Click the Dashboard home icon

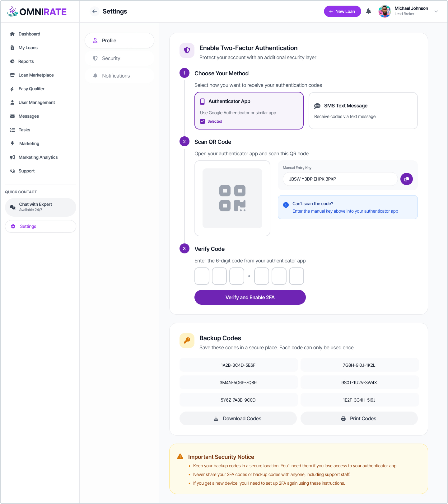click(x=12, y=34)
